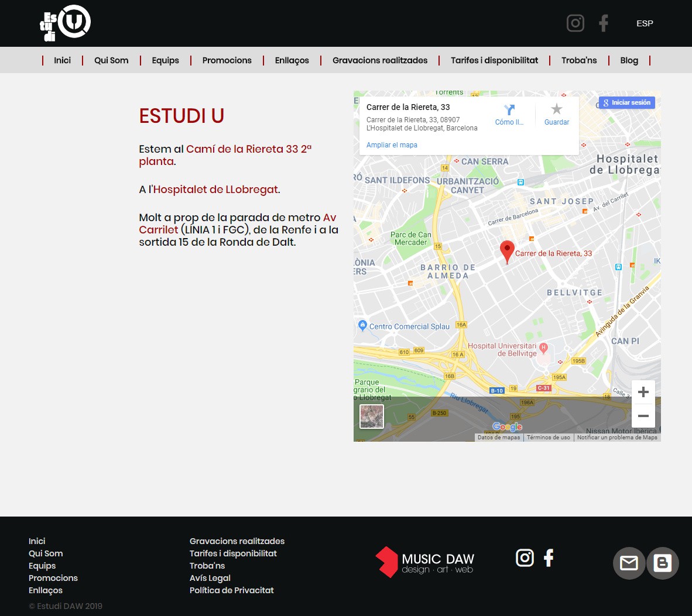692x616 pixels.
Task: Click the Estudi U logo in header
Action: coord(65,23)
